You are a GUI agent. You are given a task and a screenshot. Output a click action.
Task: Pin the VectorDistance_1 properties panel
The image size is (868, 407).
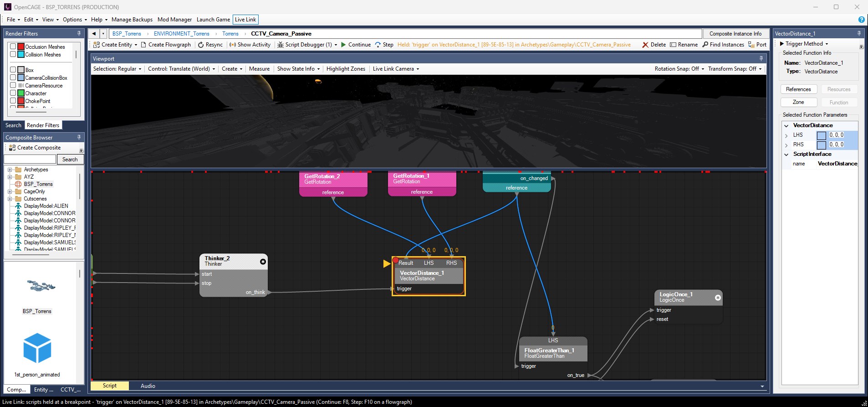pyautogui.click(x=859, y=34)
